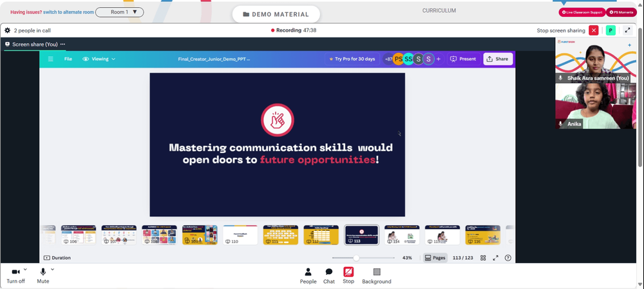Click the 43% zoom value

(407, 257)
